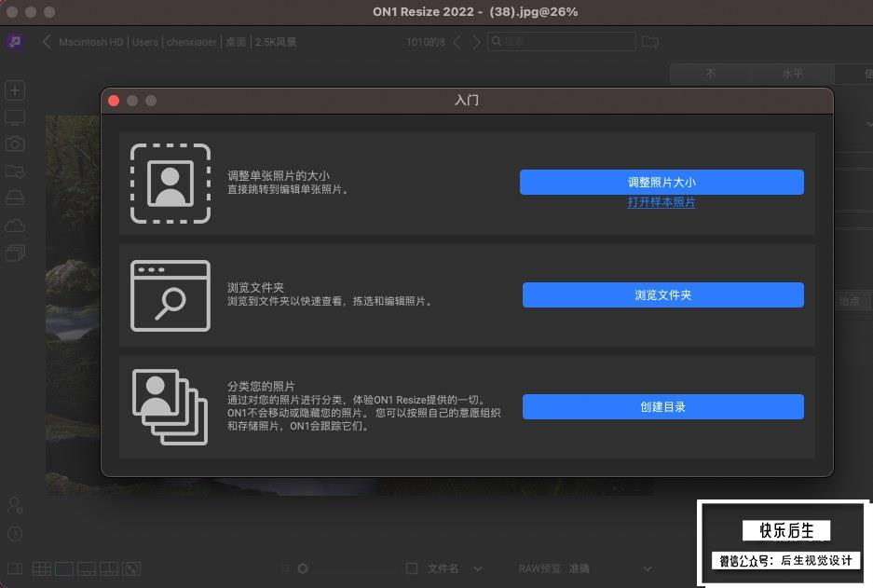Select chenxiaoer in the breadcrumb path
This screenshot has height=588, width=873.
[x=192, y=42]
